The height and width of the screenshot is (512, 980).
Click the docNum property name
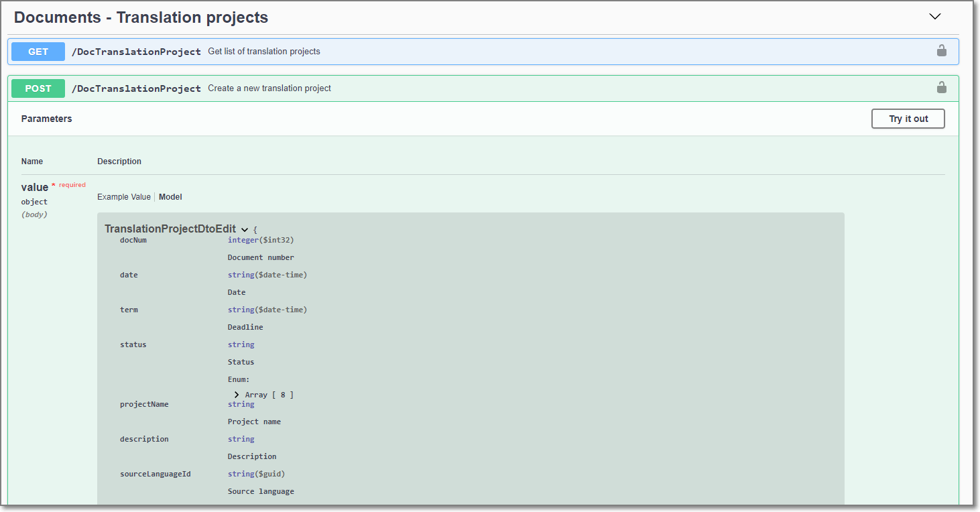[x=133, y=240]
